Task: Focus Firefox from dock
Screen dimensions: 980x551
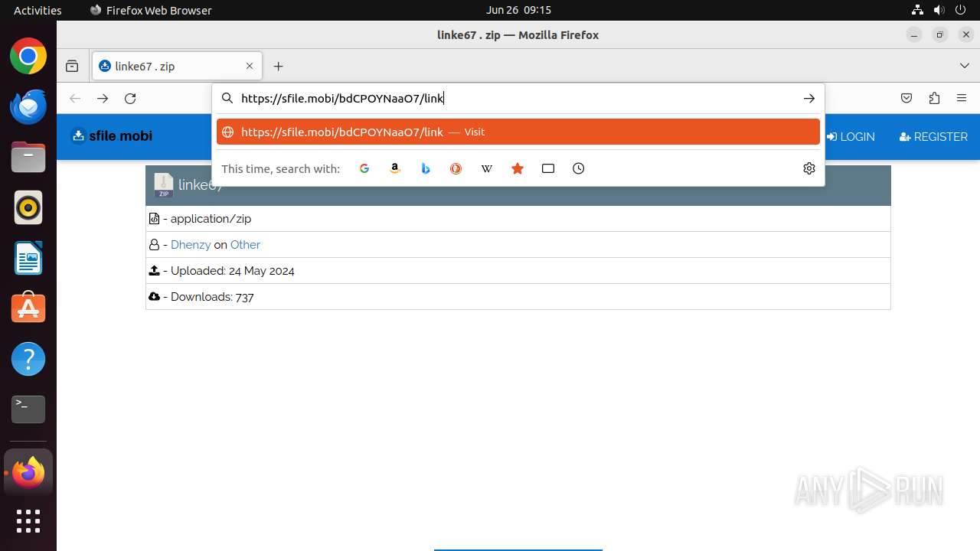Action: pos(28,473)
